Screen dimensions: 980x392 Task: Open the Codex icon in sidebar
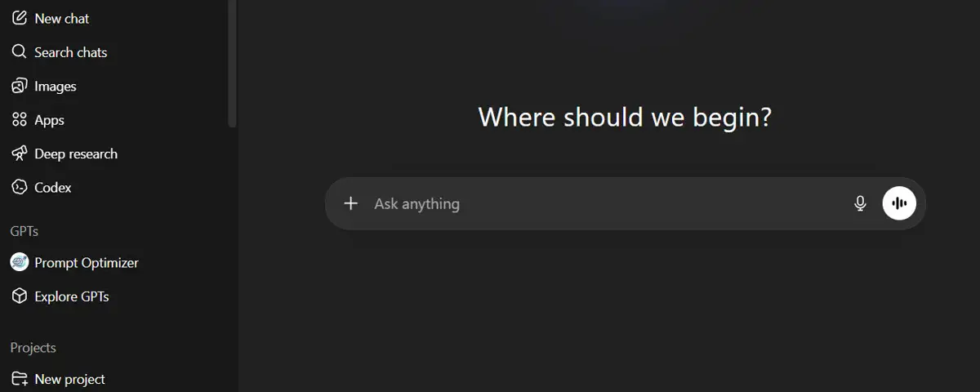tap(19, 187)
